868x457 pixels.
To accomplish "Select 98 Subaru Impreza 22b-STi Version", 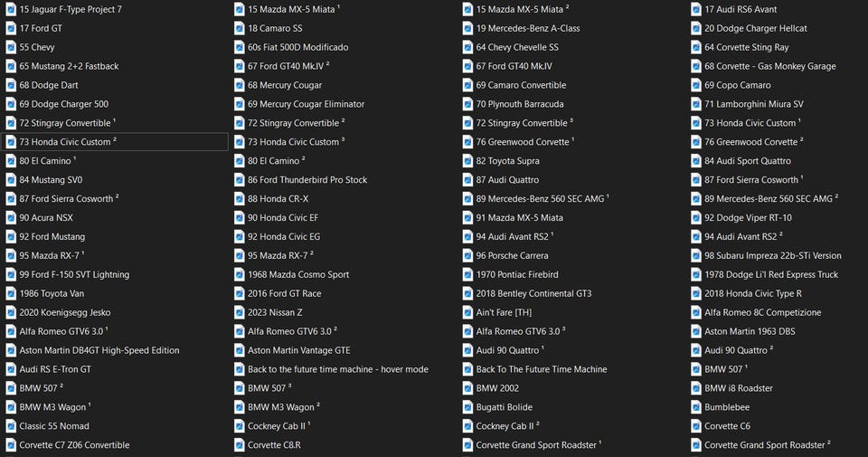I will [x=773, y=256].
